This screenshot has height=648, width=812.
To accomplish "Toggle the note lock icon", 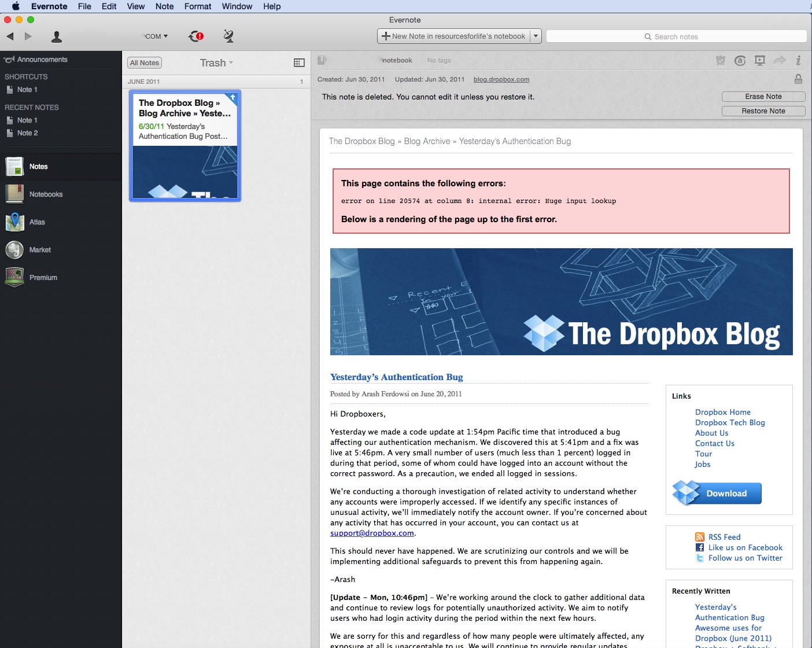I will pos(798,79).
